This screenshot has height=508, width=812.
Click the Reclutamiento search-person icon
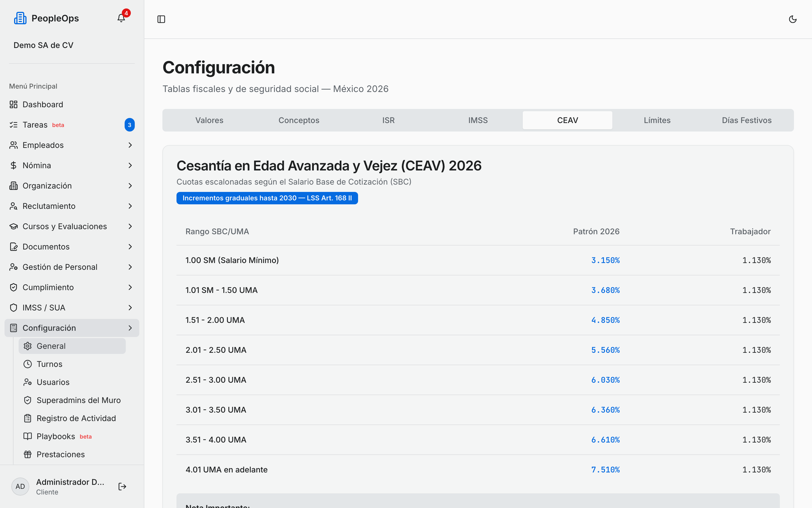[14, 206]
